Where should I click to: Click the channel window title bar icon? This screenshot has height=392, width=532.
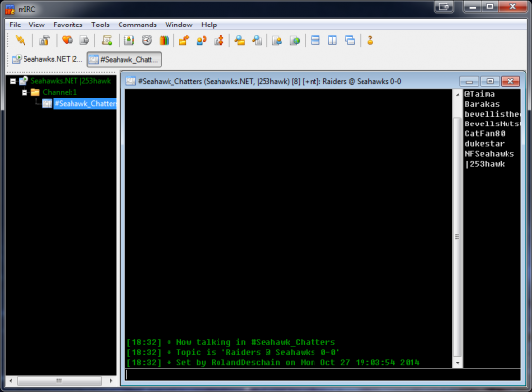pyautogui.click(x=130, y=81)
